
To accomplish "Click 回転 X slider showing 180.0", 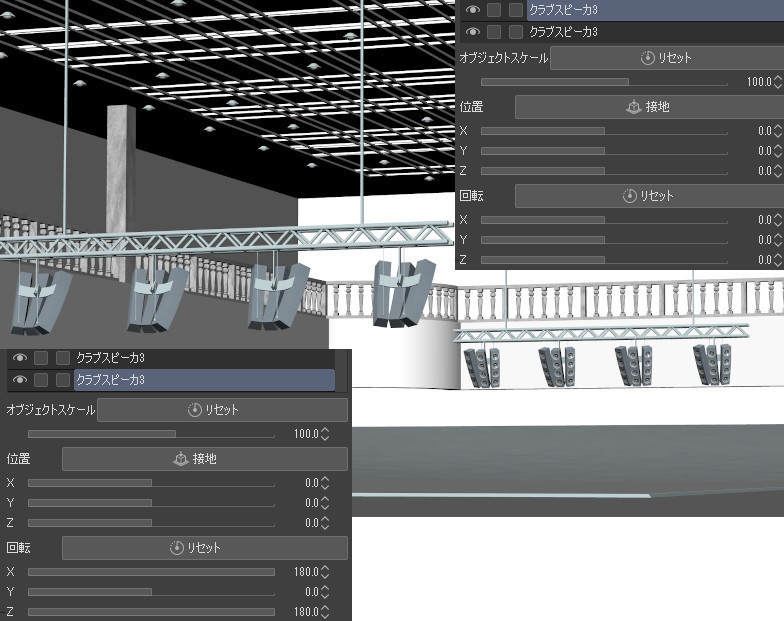I will pos(151,572).
